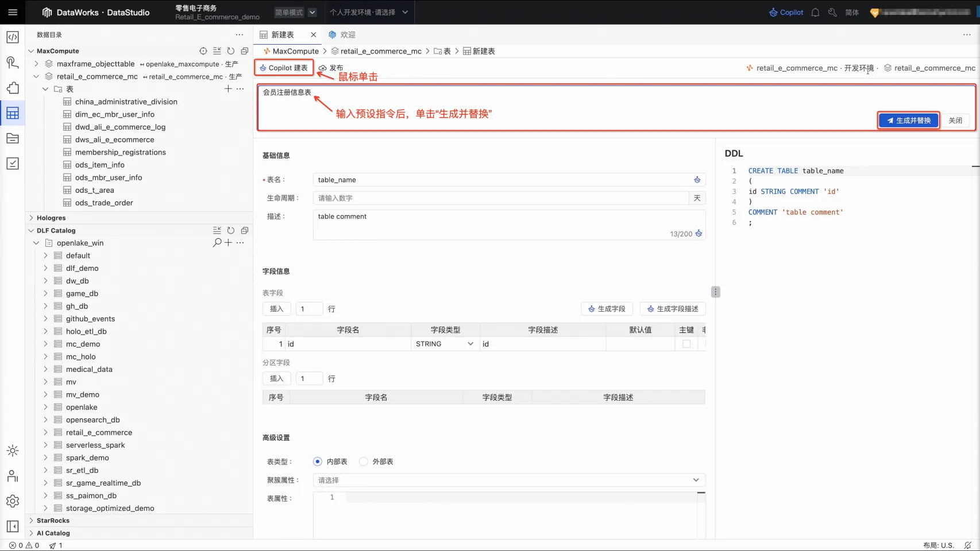Add new item under openlake_win
The height and width of the screenshot is (551, 980).
pos(228,243)
